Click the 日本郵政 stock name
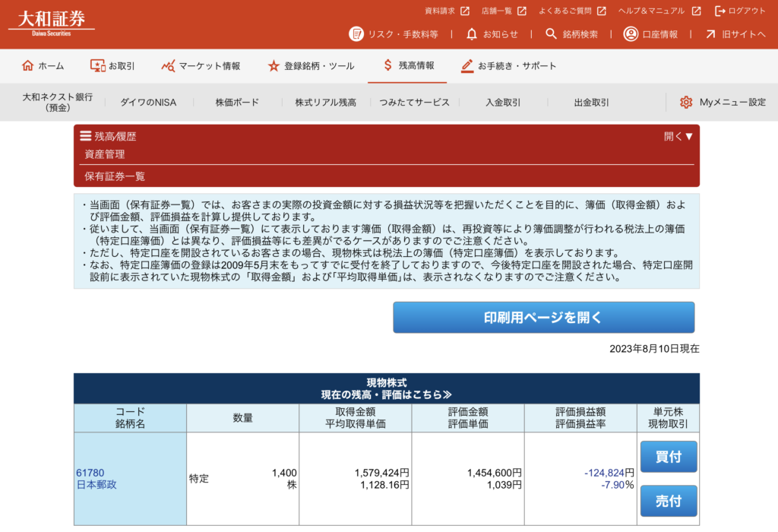The width and height of the screenshot is (778, 532). click(96, 485)
